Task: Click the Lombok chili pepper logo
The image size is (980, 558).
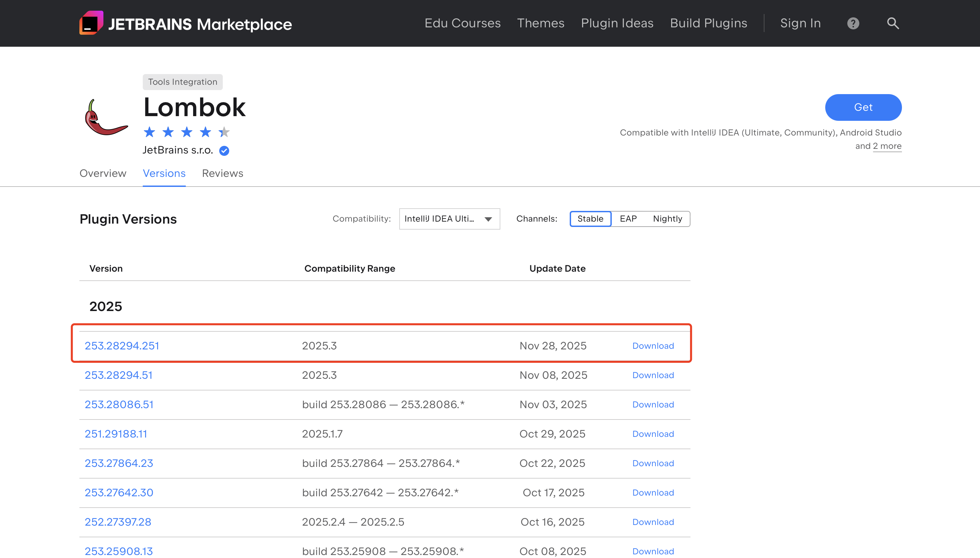Action: (x=106, y=118)
